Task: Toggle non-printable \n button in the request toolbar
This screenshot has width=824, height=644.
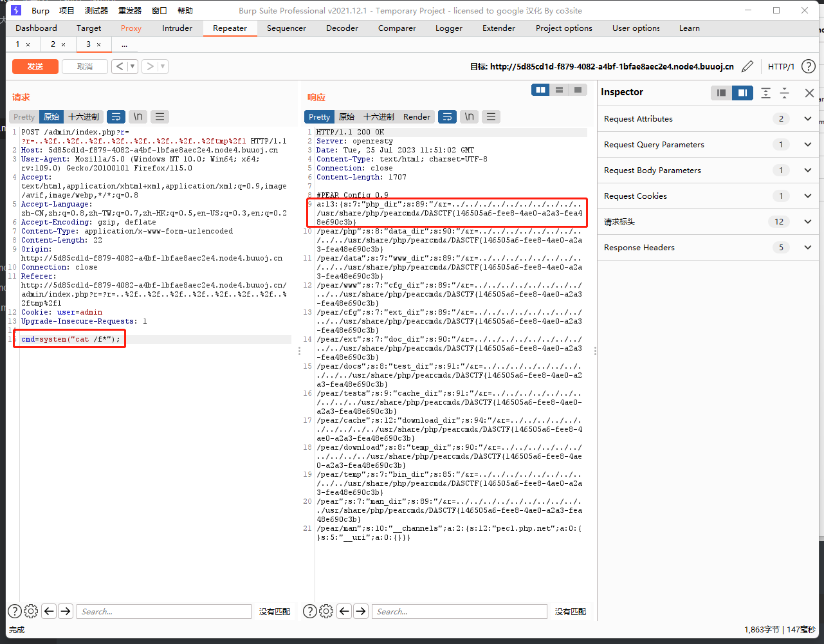Action: click(138, 116)
